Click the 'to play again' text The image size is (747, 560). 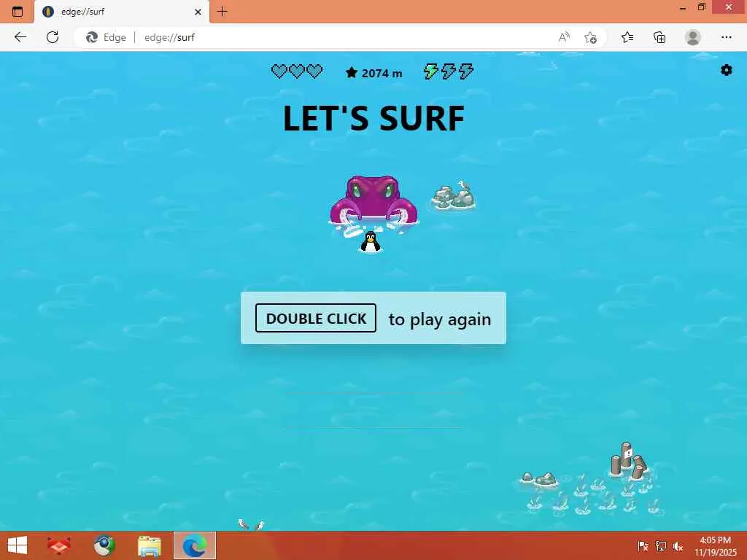pyautogui.click(x=440, y=319)
